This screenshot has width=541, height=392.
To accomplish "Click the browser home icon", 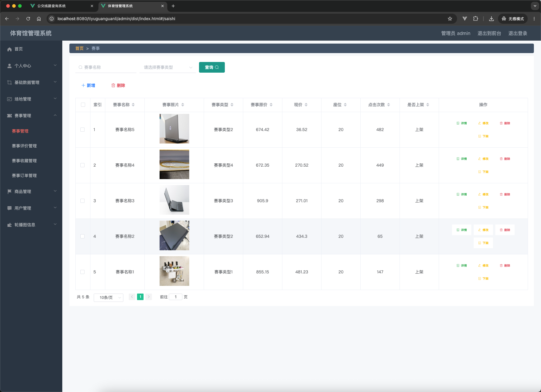I will pos(39,19).
